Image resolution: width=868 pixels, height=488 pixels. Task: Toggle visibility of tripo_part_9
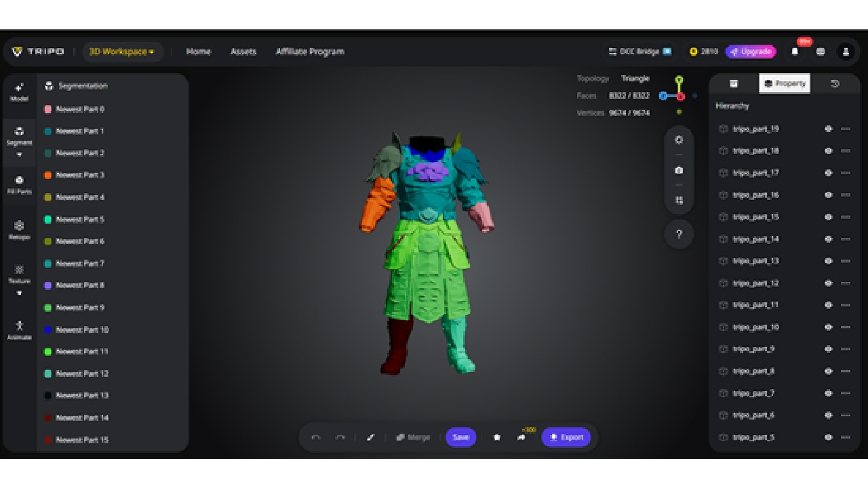(x=828, y=349)
